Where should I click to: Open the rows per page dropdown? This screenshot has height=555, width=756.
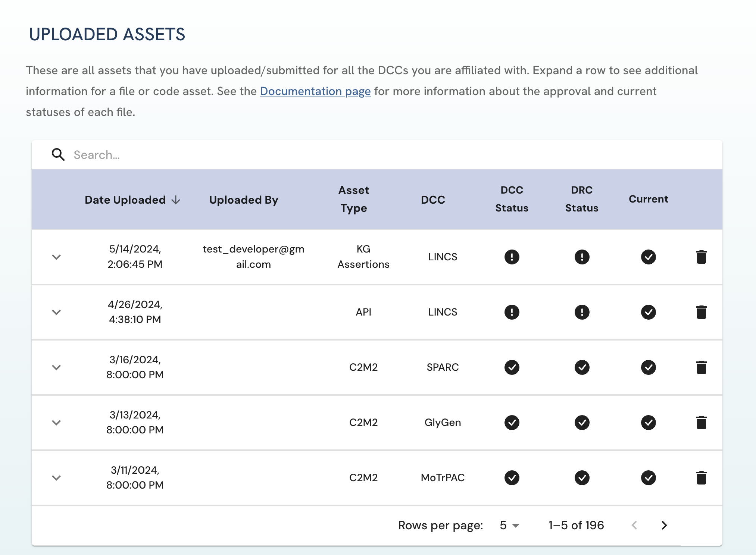[509, 526]
